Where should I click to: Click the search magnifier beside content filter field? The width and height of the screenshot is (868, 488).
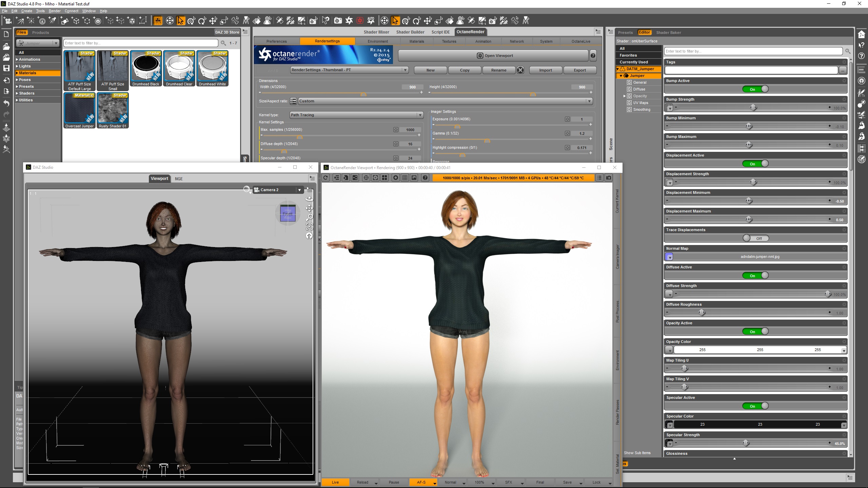(x=223, y=43)
